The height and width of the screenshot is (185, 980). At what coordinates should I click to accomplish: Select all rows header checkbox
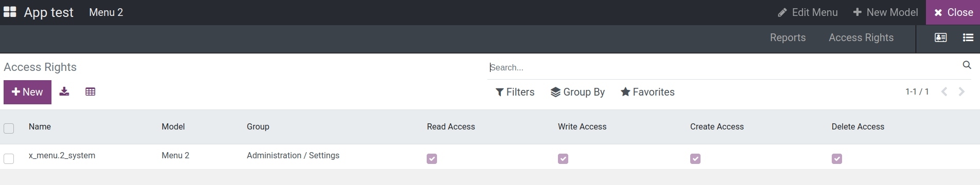[9, 128]
